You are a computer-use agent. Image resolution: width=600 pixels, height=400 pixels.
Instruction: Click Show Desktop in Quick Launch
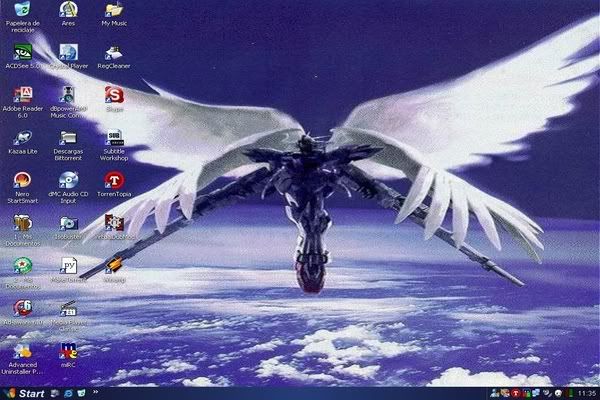tap(55, 393)
